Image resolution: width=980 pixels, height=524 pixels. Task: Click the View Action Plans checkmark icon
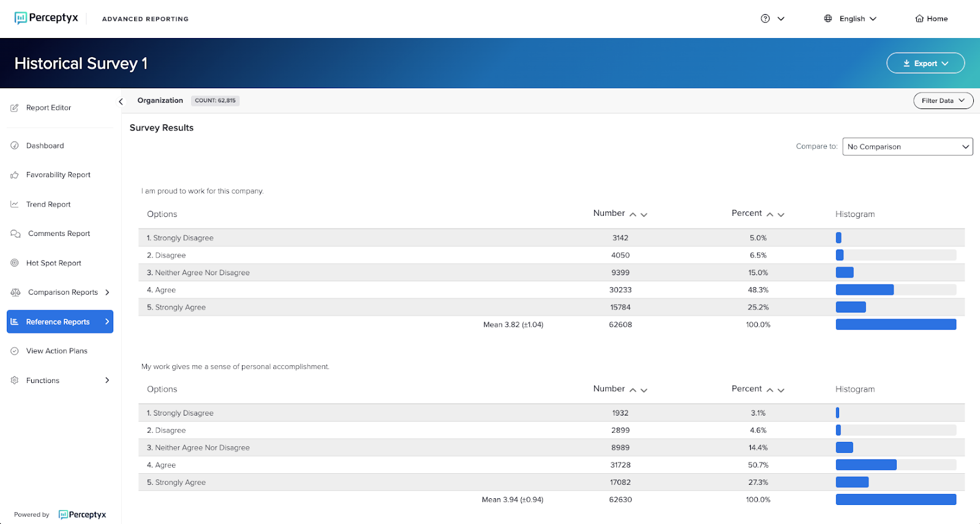pos(15,351)
